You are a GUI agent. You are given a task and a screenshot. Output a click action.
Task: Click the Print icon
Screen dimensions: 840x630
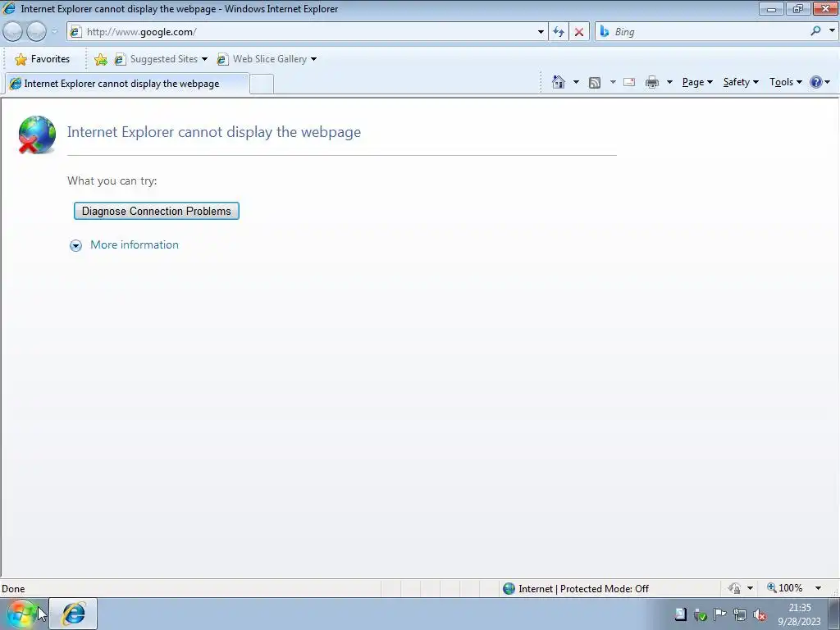652,83
